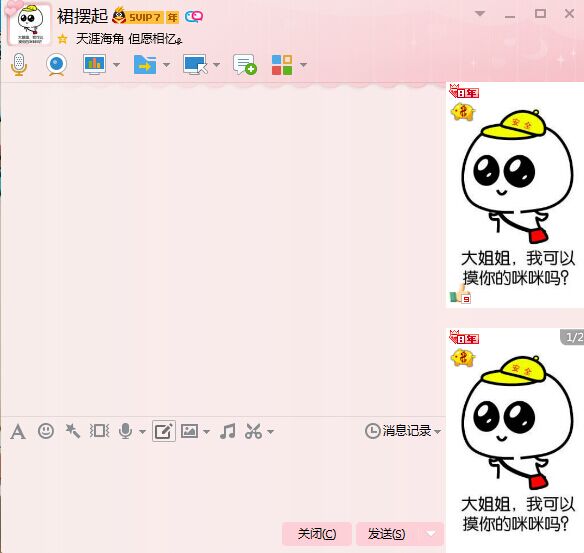Click in the message input area
Screen dimensions: 584x553
coord(223,482)
